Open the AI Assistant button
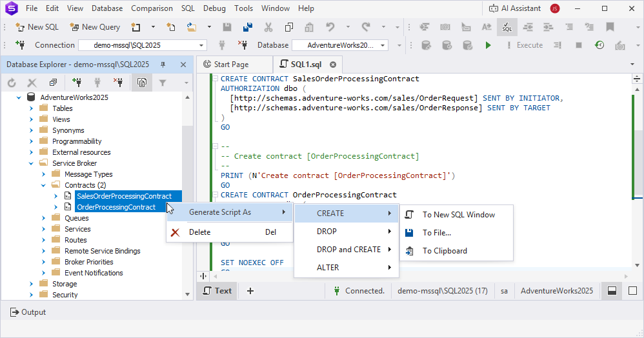The height and width of the screenshot is (338, 644). pyautogui.click(x=515, y=8)
